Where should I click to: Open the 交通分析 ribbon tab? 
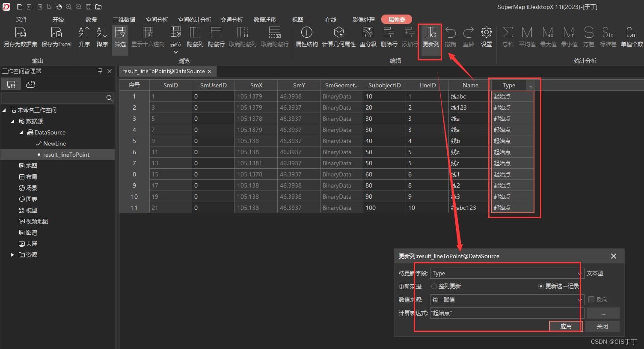(232, 20)
